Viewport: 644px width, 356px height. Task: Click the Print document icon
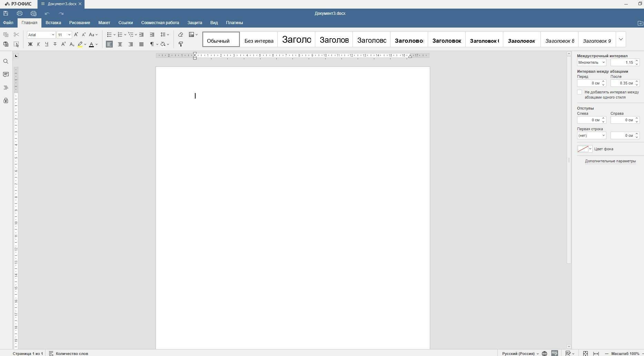pos(20,13)
